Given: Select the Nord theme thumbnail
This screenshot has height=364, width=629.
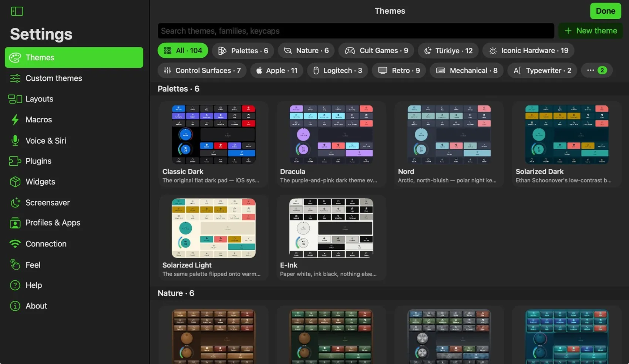Looking at the screenshot, I should 449,134.
